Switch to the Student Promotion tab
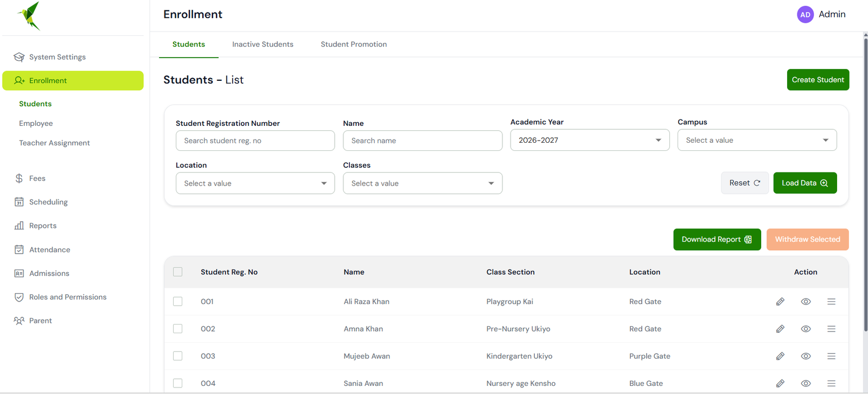868x394 pixels. 354,45
